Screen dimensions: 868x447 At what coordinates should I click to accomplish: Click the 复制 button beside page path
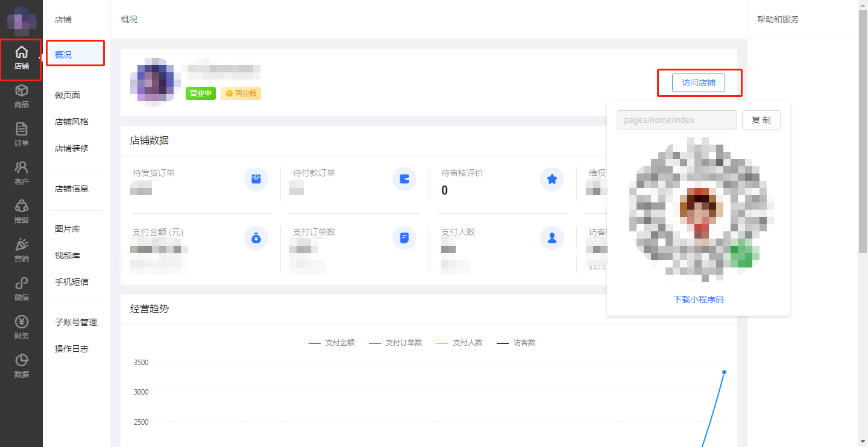click(761, 120)
